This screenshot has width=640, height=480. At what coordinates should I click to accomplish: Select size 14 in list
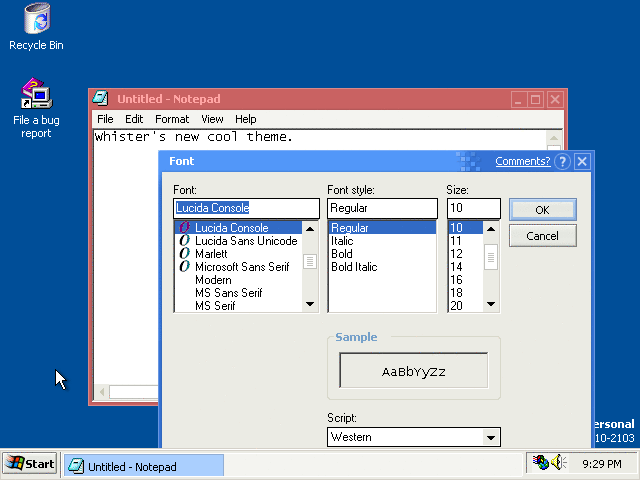pos(465,267)
